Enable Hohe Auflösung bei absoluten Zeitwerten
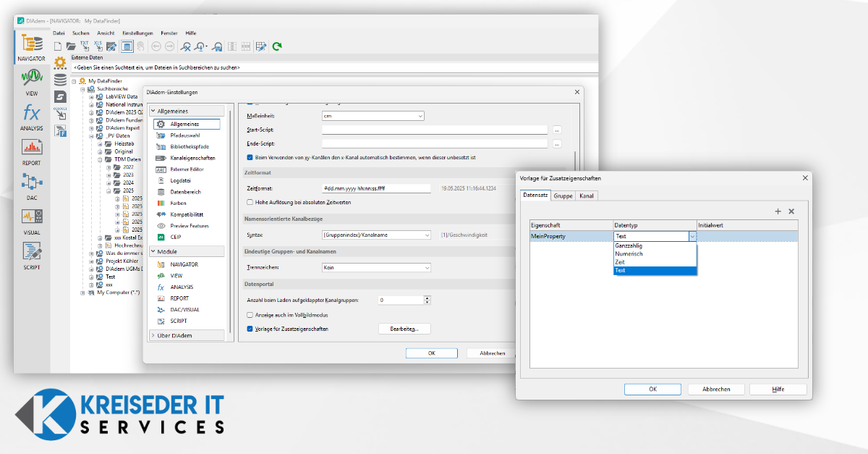This screenshot has width=868, height=454. point(250,202)
